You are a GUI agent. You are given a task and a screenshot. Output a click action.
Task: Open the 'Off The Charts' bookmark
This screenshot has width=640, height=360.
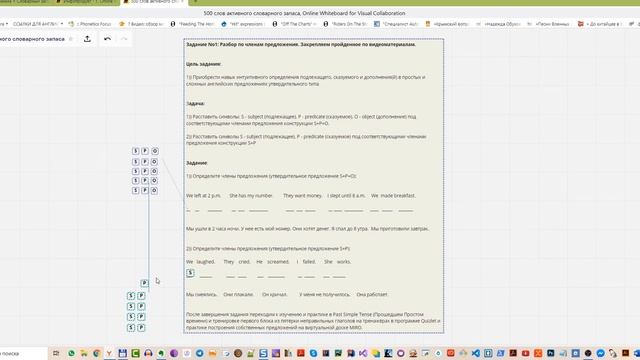tap(294, 24)
